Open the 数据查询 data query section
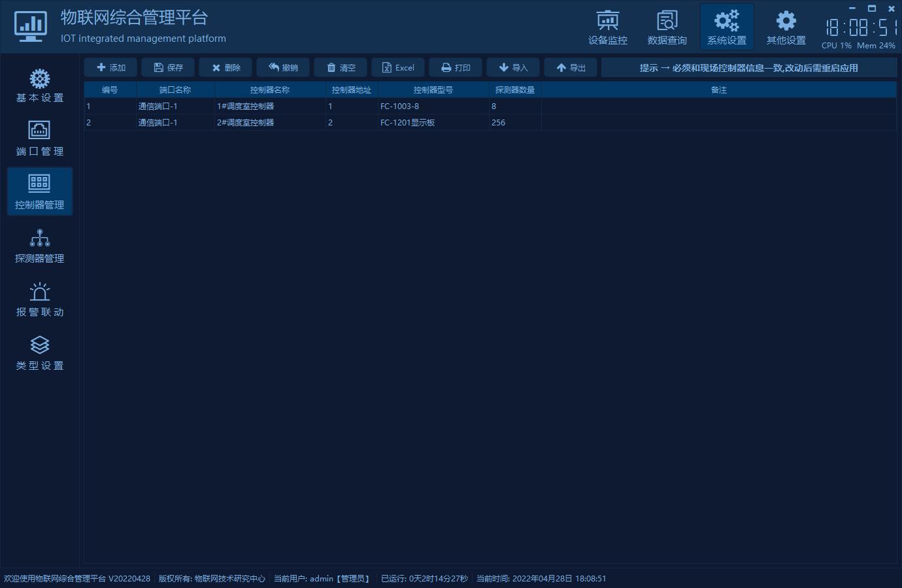Screen dimensions: 902x588 tap(667, 27)
